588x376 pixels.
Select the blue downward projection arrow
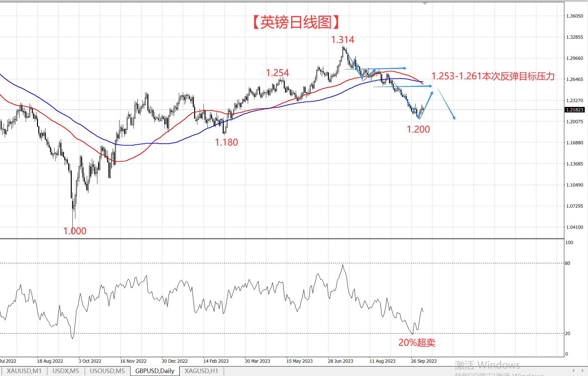446,104
